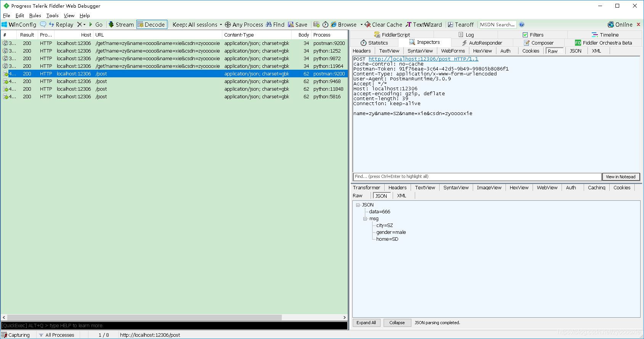Image resolution: width=644 pixels, height=339 pixels.
Task: Click the Find text field in request inspector
Action: point(477,177)
